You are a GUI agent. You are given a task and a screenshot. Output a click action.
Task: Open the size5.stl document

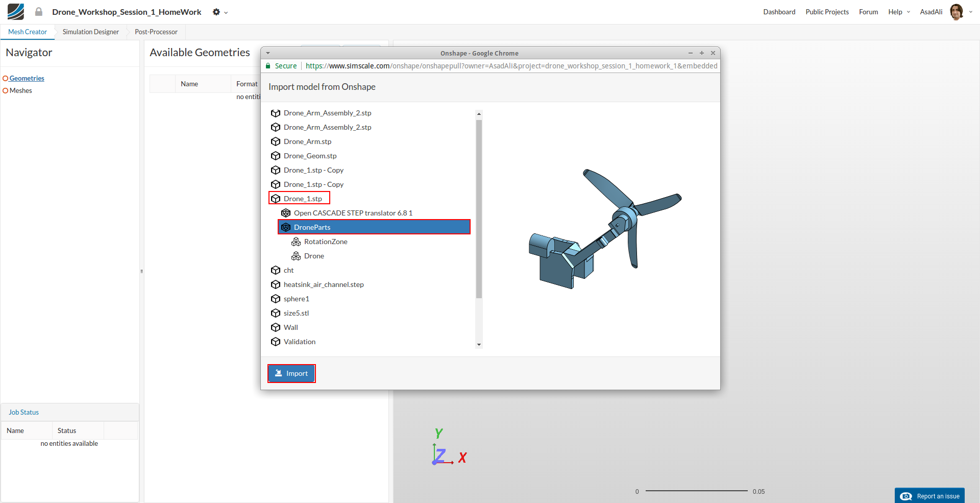click(x=296, y=313)
